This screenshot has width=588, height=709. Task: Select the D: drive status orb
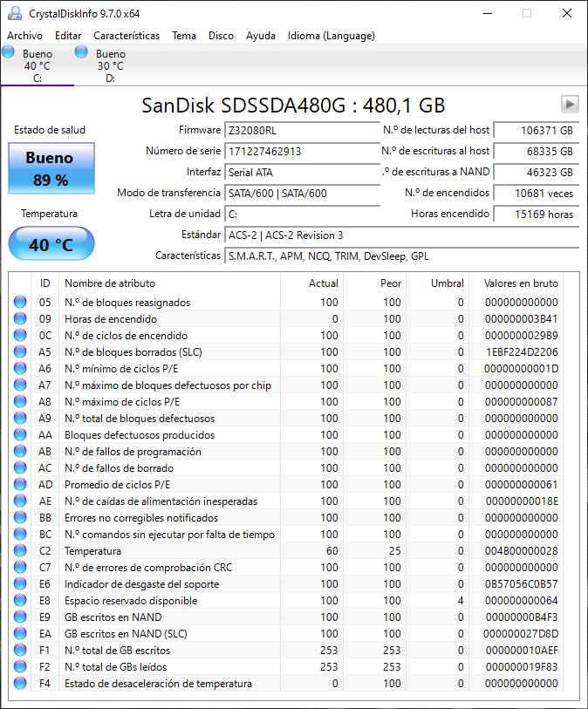81,51
